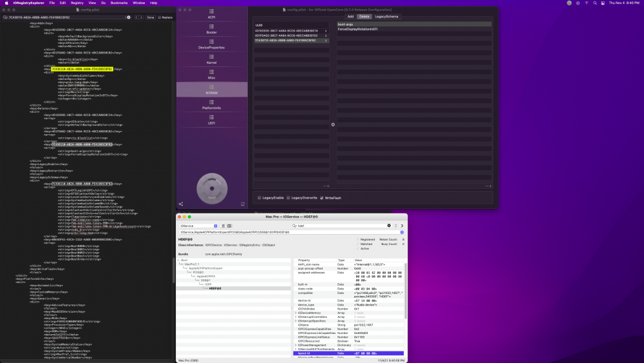The height and width of the screenshot is (363, 644).
Task: Toggle the Replace checkbox in find bar
Action: coord(159,17)
